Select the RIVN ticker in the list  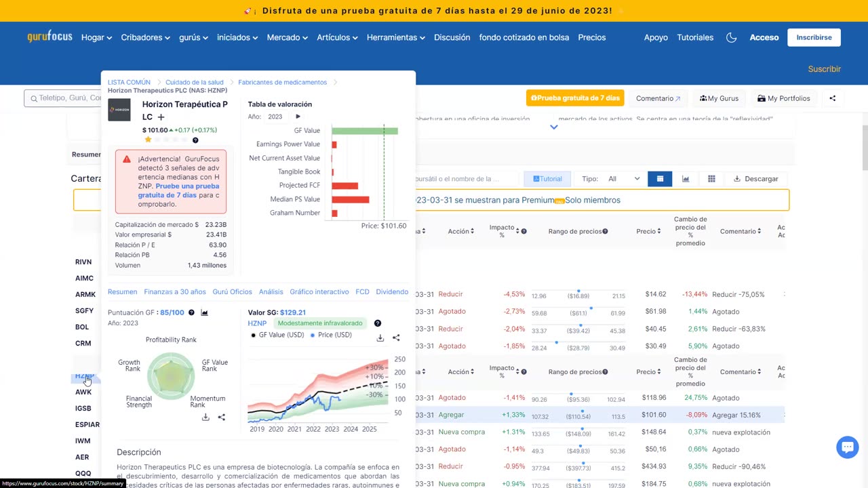(83, 262)
